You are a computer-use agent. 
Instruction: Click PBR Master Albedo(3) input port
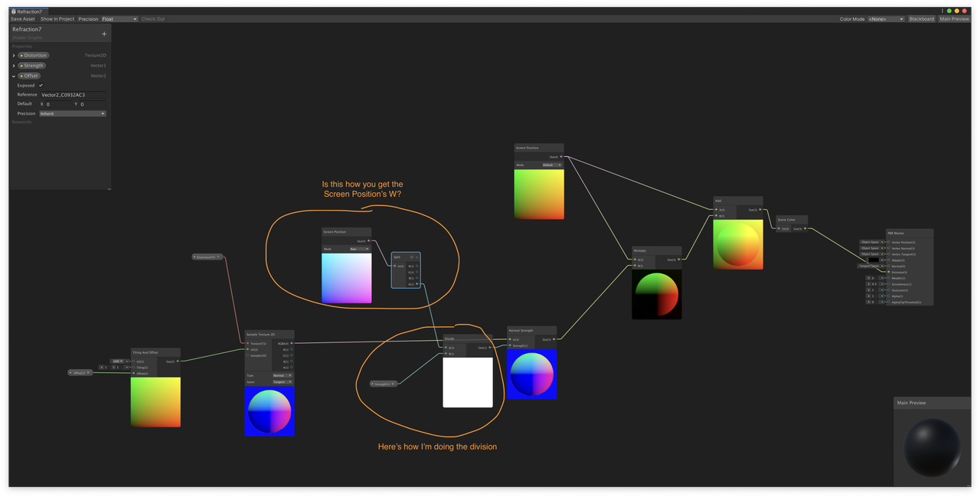pyautogui.click(x=888, y=260)
